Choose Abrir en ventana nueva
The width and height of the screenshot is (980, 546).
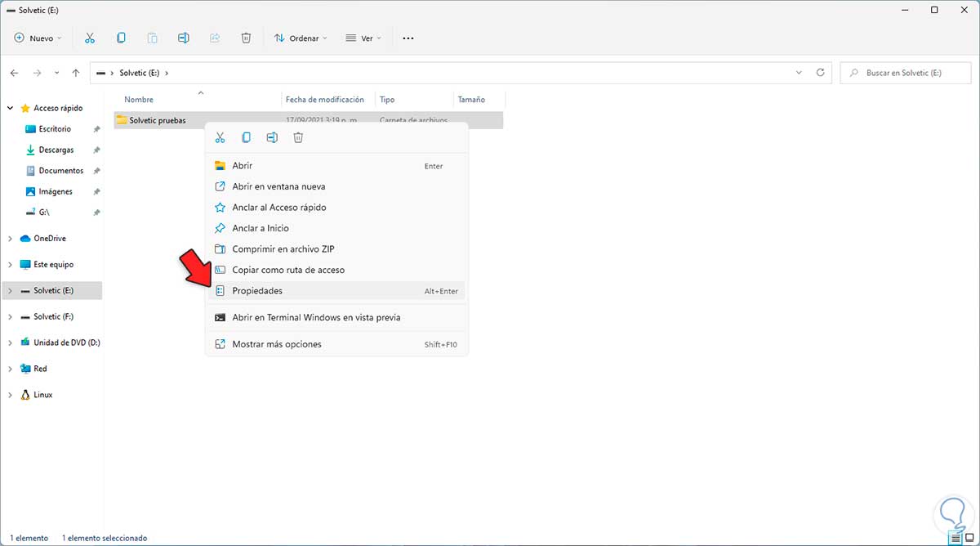(x=336, y=186)
